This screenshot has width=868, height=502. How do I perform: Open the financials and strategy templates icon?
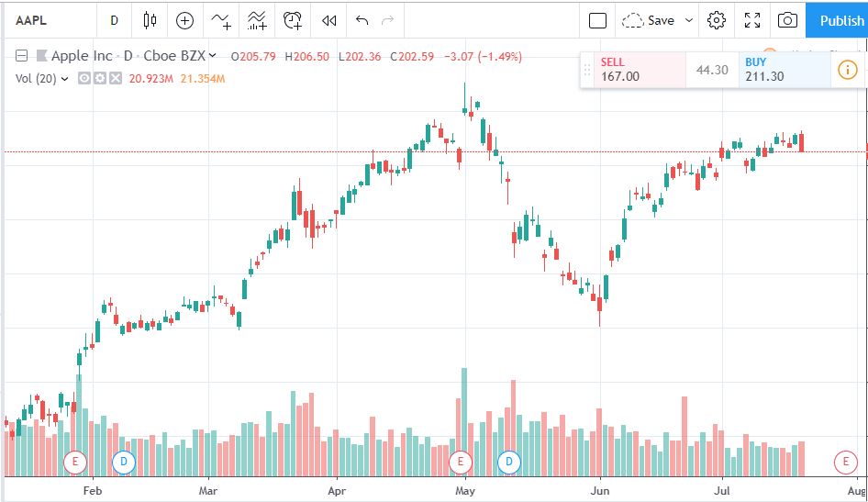257,20
